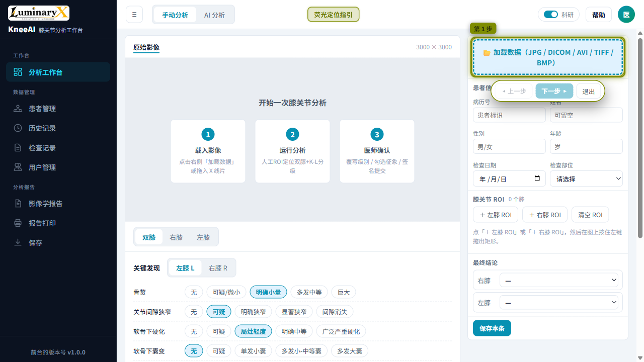The width and height of the screenshot is (644, 362).
Task: Click the 检查记录 document icon
Action: tap(18, 148)
